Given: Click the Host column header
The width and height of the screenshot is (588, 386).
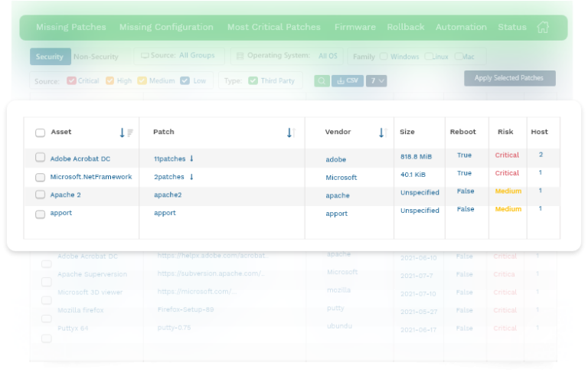Looking at the screenshot, I should pos(539,132).
